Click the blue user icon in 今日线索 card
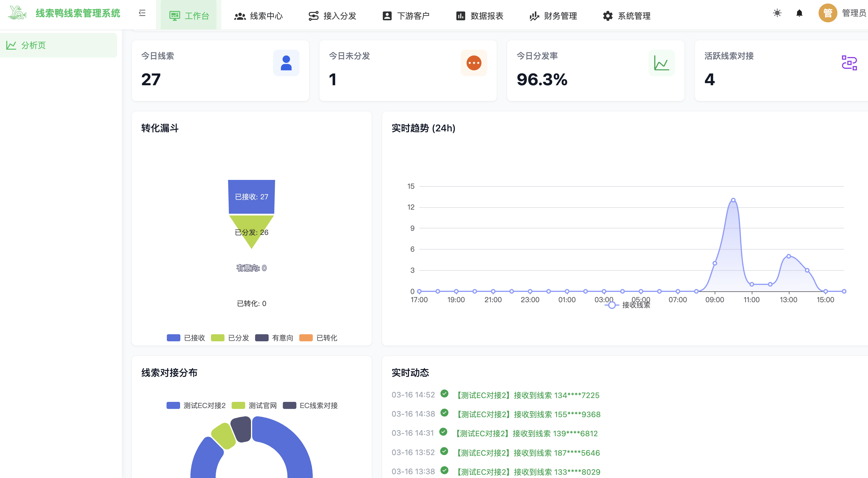This screenshot has height=478, width=868. [x=286, y=63]
